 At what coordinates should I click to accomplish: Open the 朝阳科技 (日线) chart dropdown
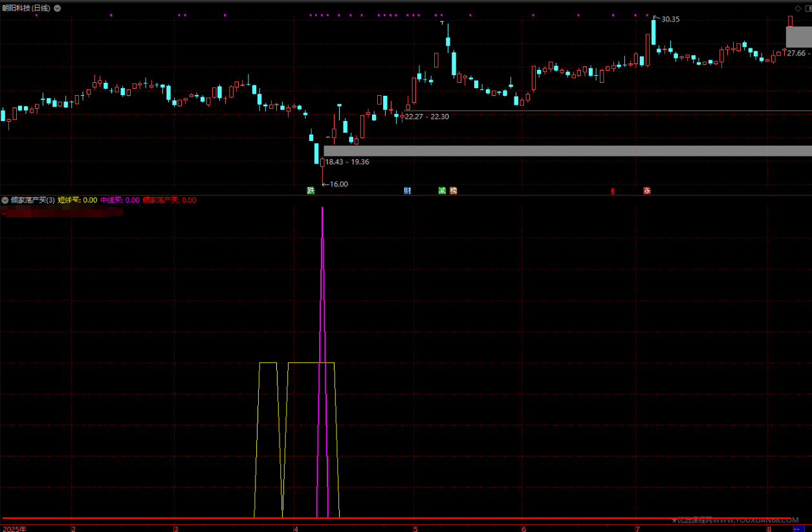pos(58,8)
